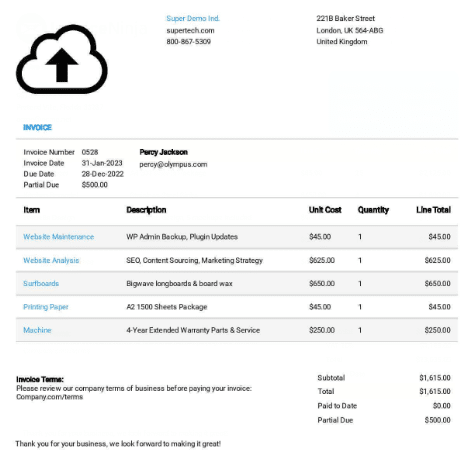Click the Percy Jackson client name
This screenshot has height=470, width=469.
164,152
